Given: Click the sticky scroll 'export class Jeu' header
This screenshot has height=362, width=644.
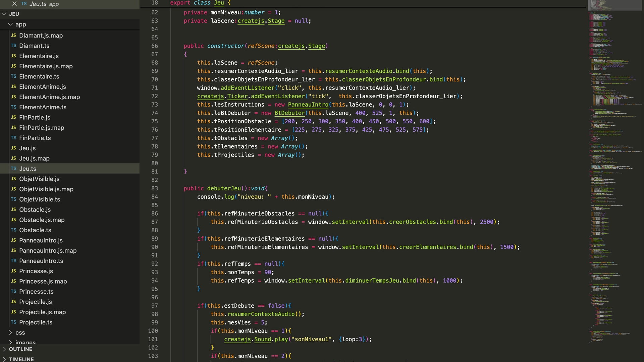Looking at the screenshot, I should click(x=201, y=3).
